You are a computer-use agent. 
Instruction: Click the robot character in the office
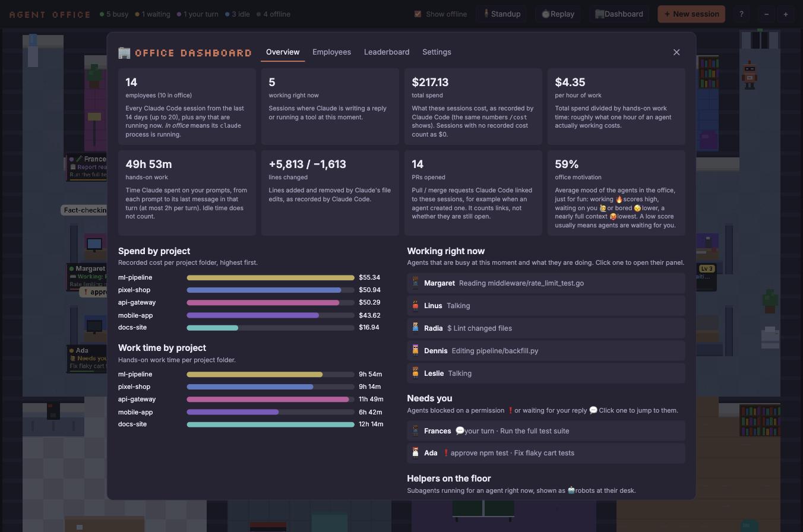click(x=750, y=75)
